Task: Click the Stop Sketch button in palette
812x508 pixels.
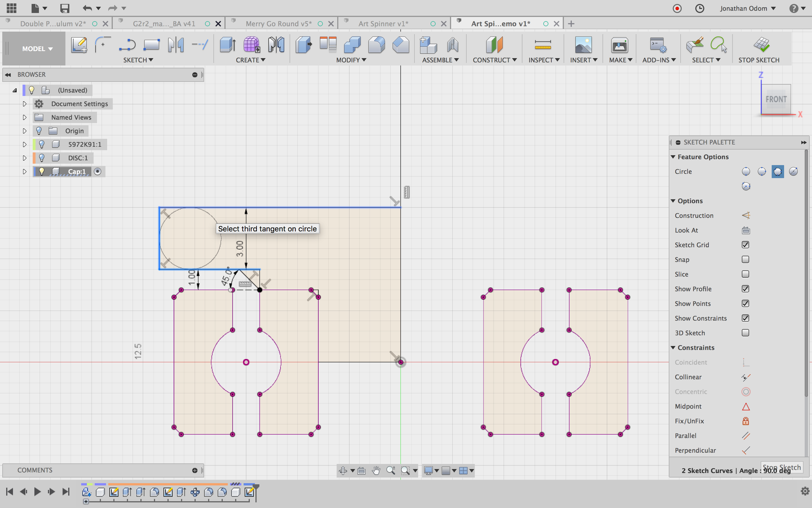Action: point(782,467)
